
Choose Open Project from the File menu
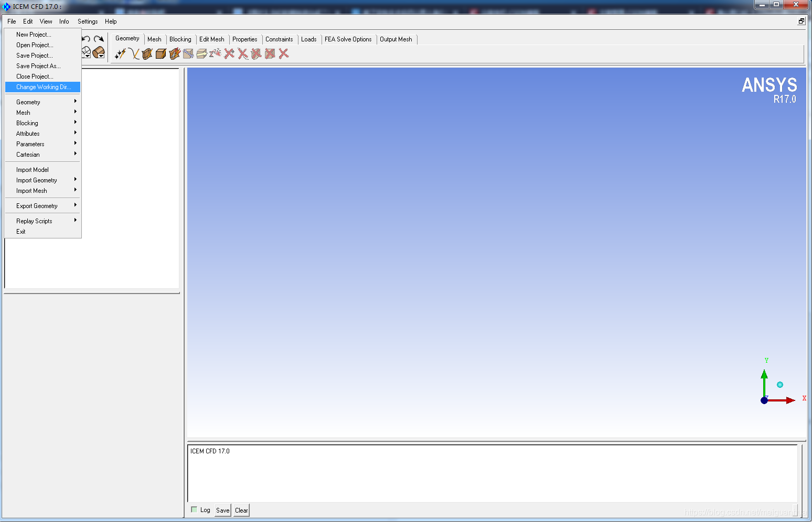(x=42, y=45)
